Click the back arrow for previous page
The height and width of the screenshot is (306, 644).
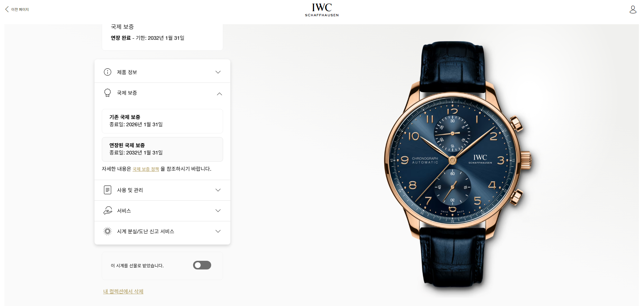7,9
